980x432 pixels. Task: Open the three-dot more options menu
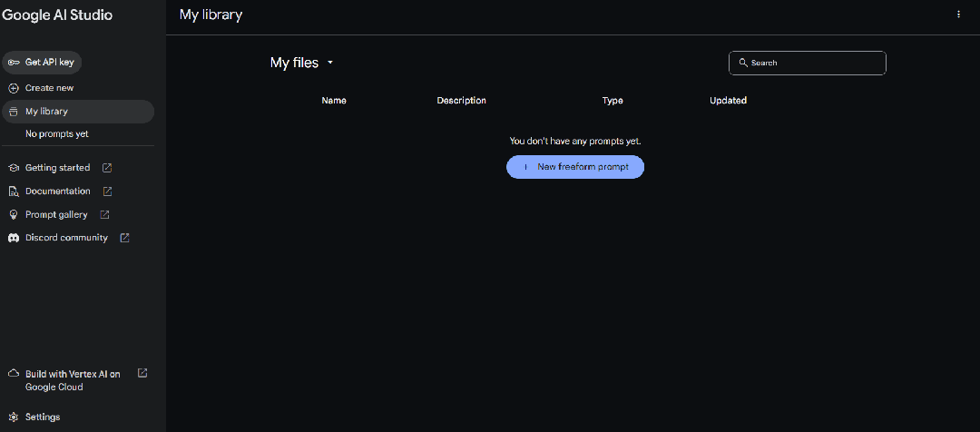[959, 15]
